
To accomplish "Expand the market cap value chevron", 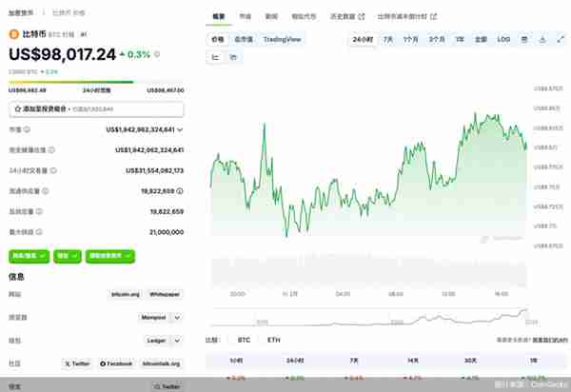I will (x=180, y=129).
